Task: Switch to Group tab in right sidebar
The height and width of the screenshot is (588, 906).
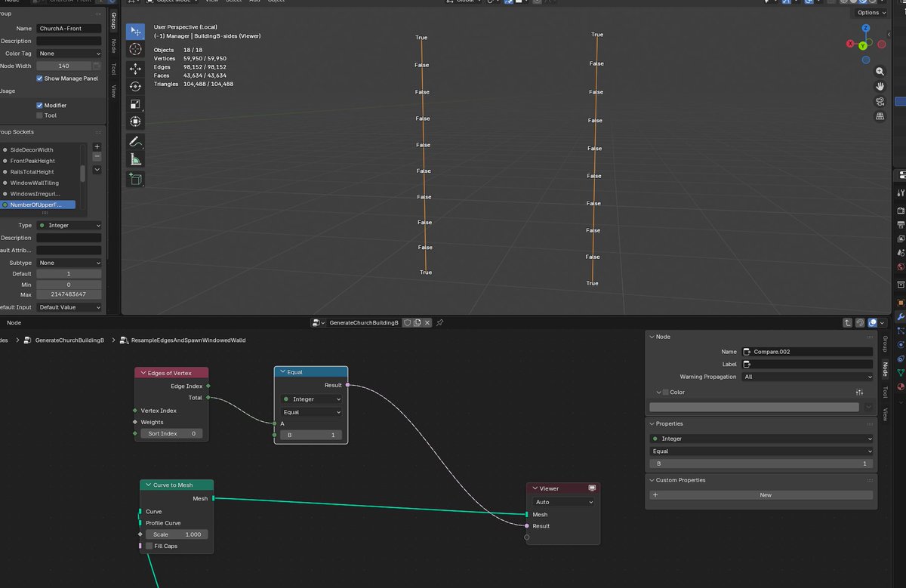Action: pos(885,344)
